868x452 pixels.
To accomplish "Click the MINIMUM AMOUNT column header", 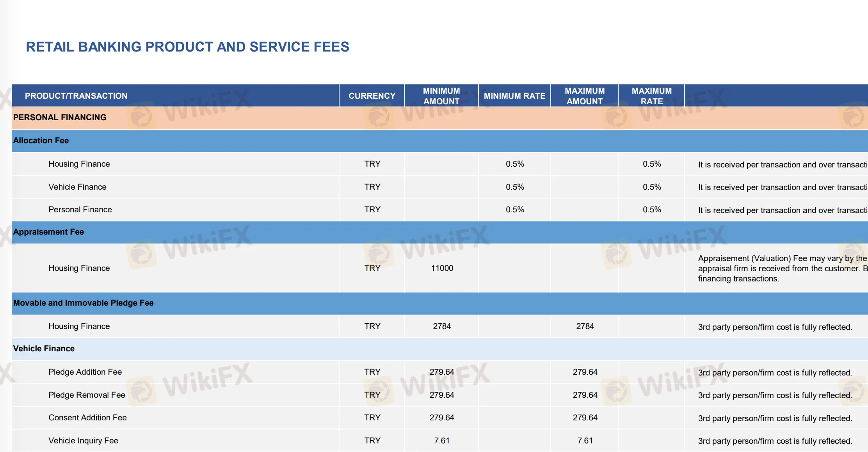I will tap(441, 96).
